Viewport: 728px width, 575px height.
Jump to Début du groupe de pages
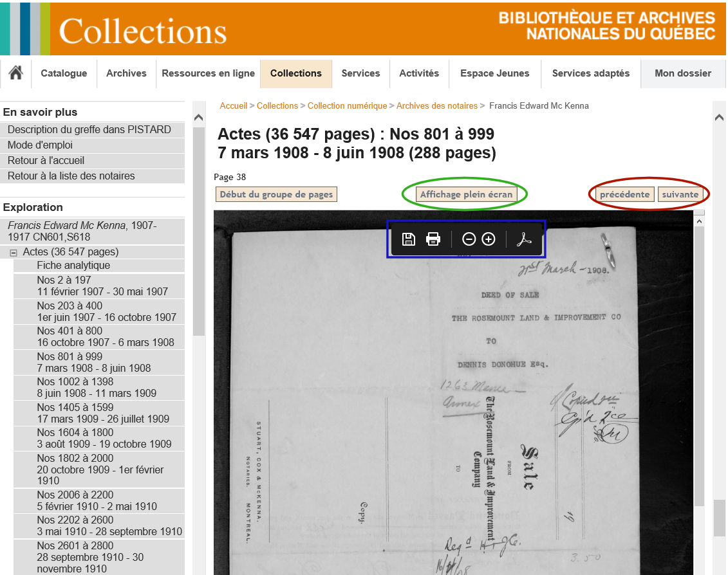click(x=276, y=194)
